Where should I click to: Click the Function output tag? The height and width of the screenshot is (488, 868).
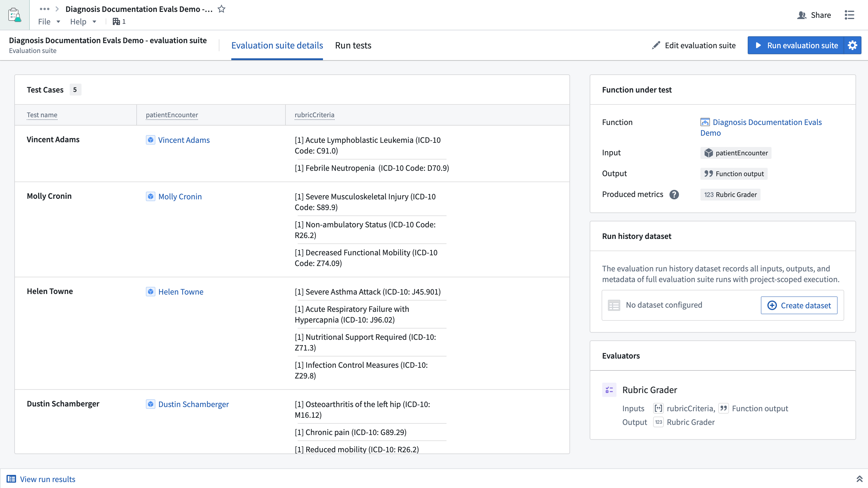coord(734,174)
